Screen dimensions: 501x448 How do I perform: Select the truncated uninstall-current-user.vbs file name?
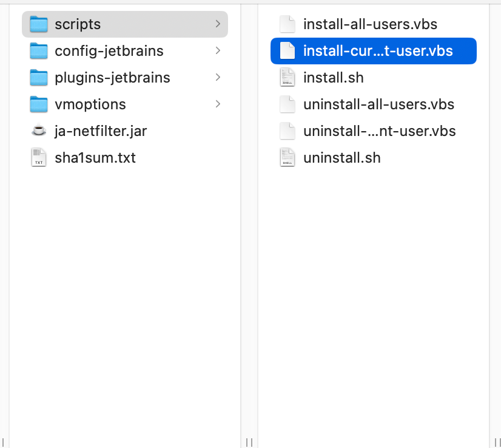[x=379, y=131]
